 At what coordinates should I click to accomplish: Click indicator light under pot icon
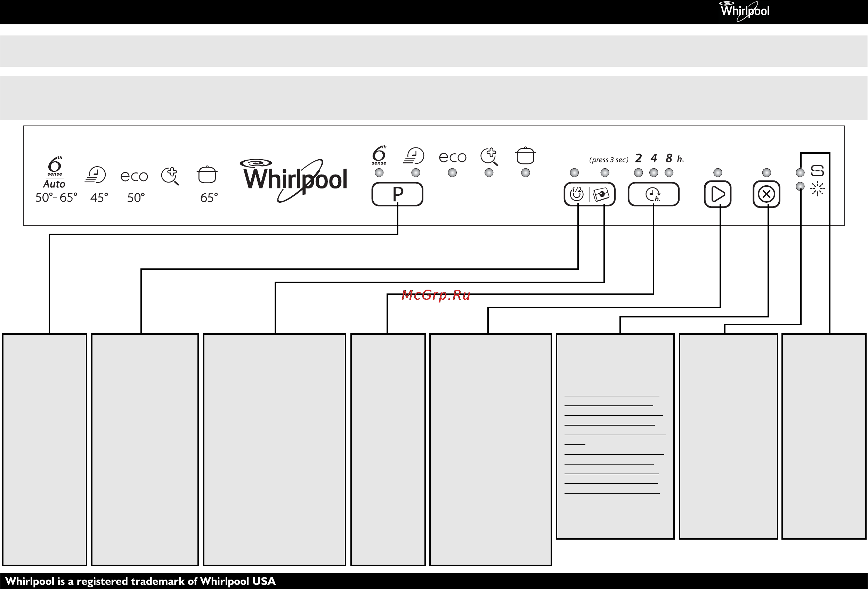point(526,172)
